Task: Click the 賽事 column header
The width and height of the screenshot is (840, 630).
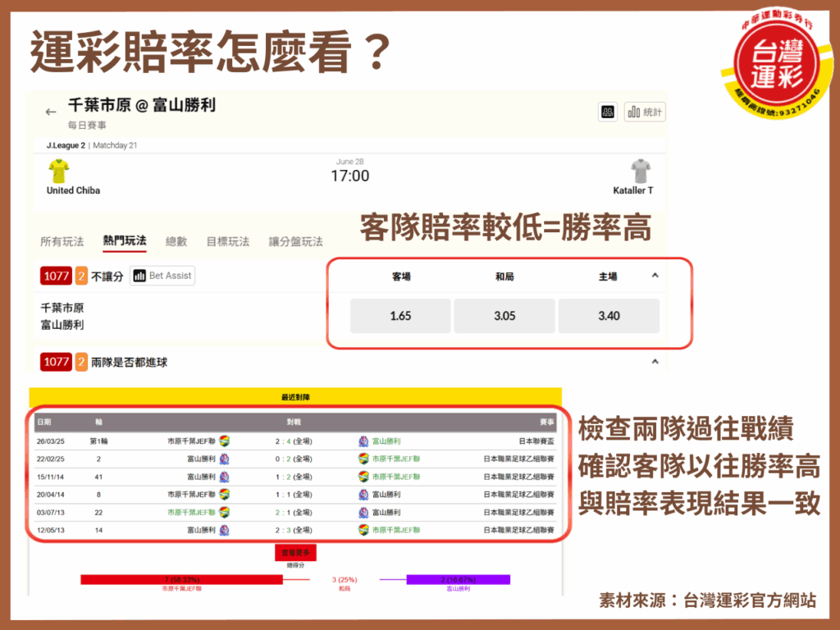Action: pyautogui.click(x=547, y=422)
